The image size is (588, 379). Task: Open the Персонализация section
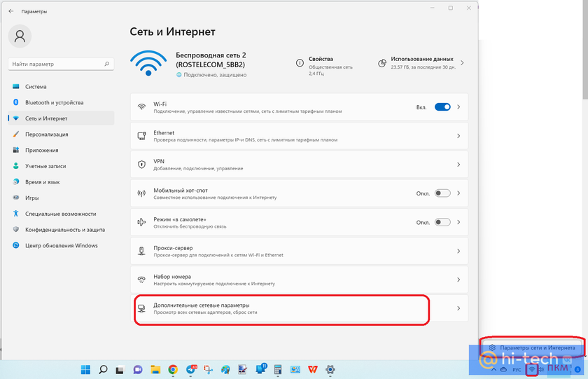61,135
